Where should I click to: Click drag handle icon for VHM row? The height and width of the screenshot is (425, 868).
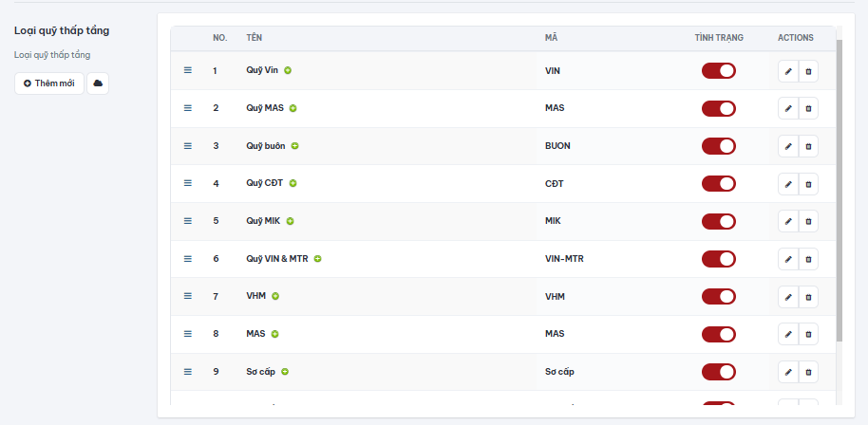188,296
